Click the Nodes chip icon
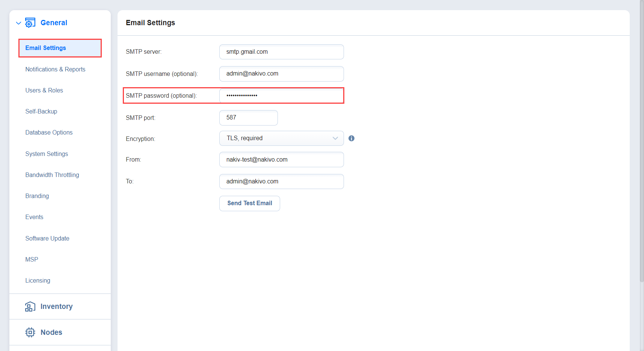This screenshot has width=644, height=351. [x=30, y=333]
